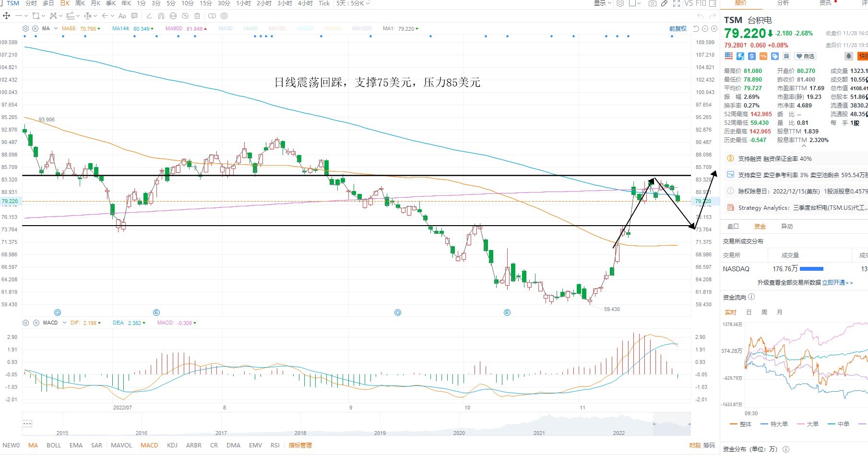The height and width of the screenshot is (457, 868).
Task: Click the link-chain drawing sync icon
Action: (212, 16)
